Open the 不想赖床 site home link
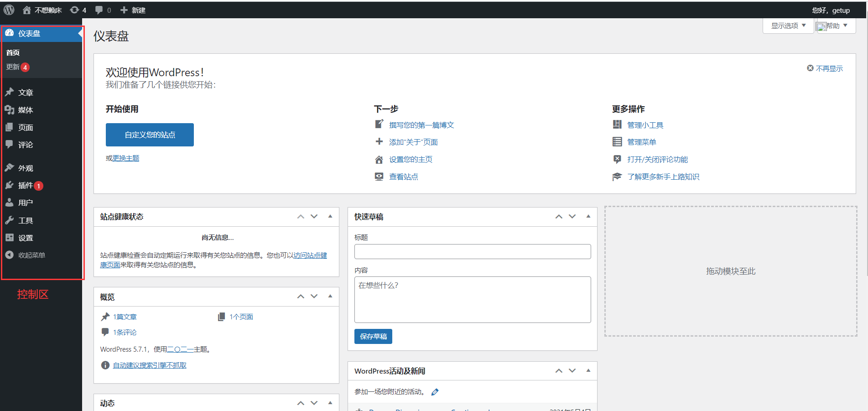 tap(42, 10)
